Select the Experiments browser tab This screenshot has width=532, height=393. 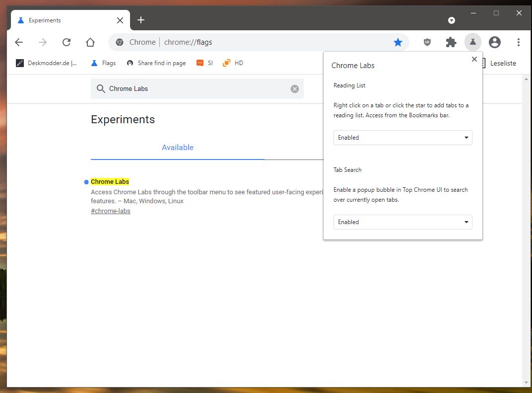click(x=70, y=20)
